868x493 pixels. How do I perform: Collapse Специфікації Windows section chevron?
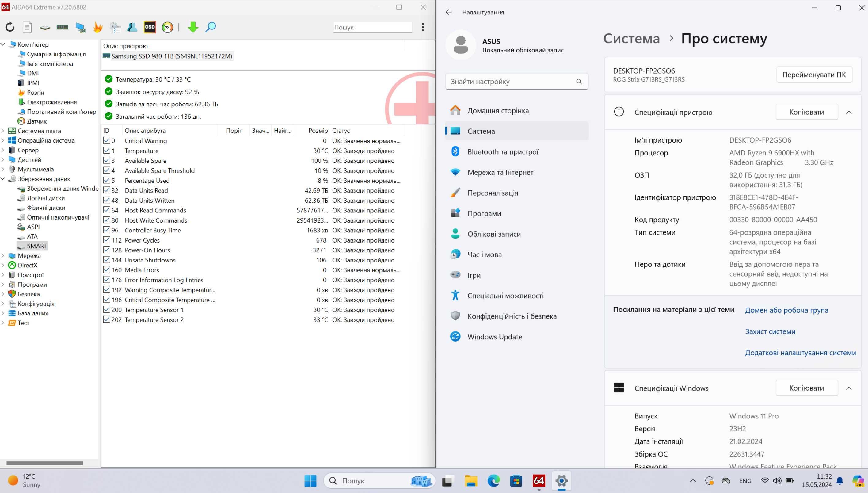(x=849, y=388)
